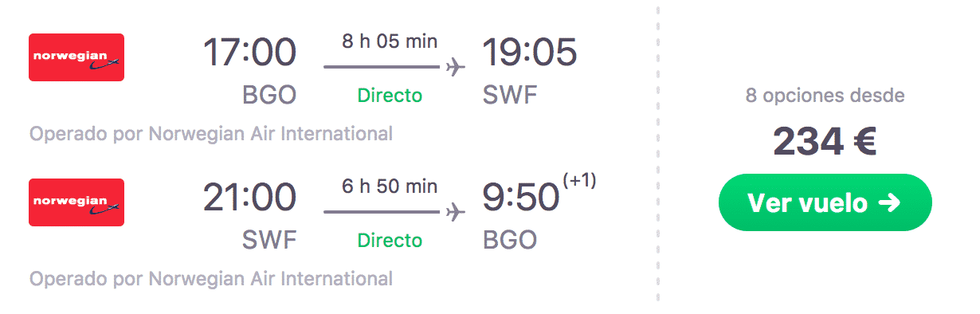Click the Directo label on return flight
The height and width of the screenshot is (314, 980).
tap(390, 241)
